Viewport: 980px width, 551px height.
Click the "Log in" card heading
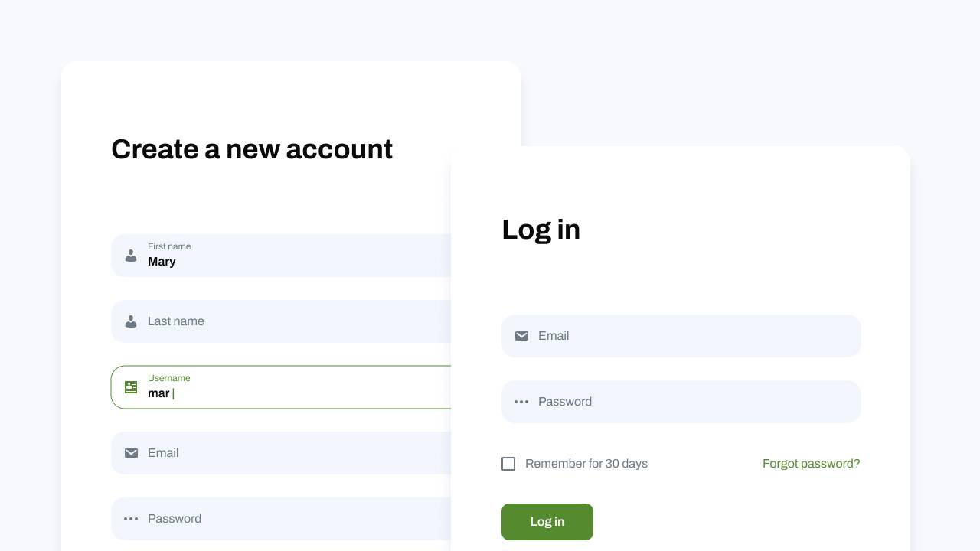tap(541, 230)
